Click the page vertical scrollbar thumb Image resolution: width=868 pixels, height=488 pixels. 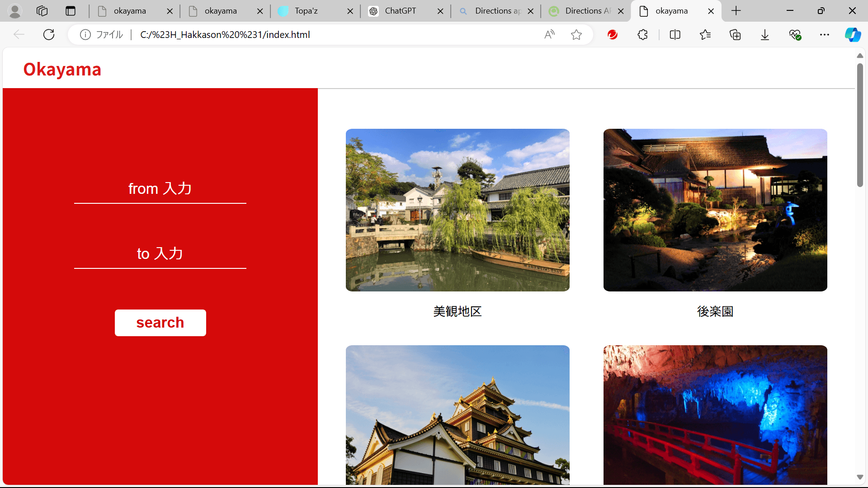[x=860, y=125]
